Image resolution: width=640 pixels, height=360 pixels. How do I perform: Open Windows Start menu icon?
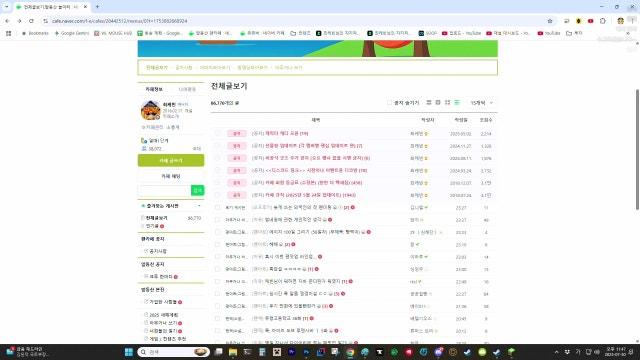tap(129, 352)
